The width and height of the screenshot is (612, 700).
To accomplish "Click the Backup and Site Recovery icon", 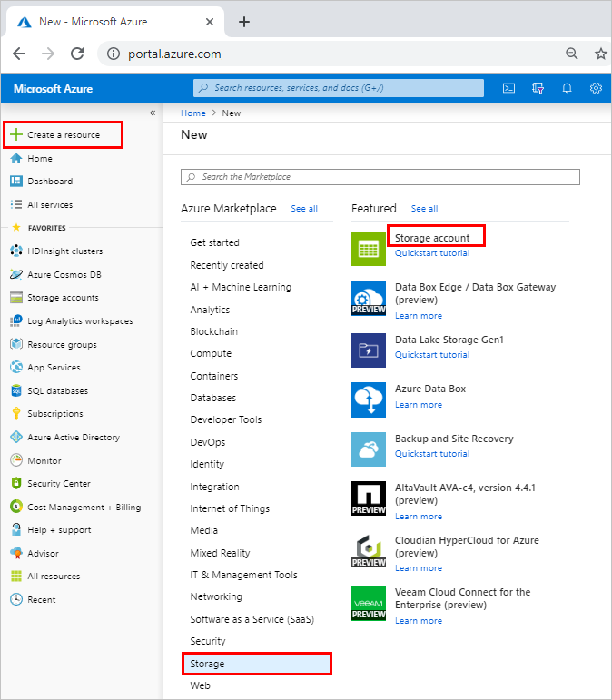I will 369,449.
